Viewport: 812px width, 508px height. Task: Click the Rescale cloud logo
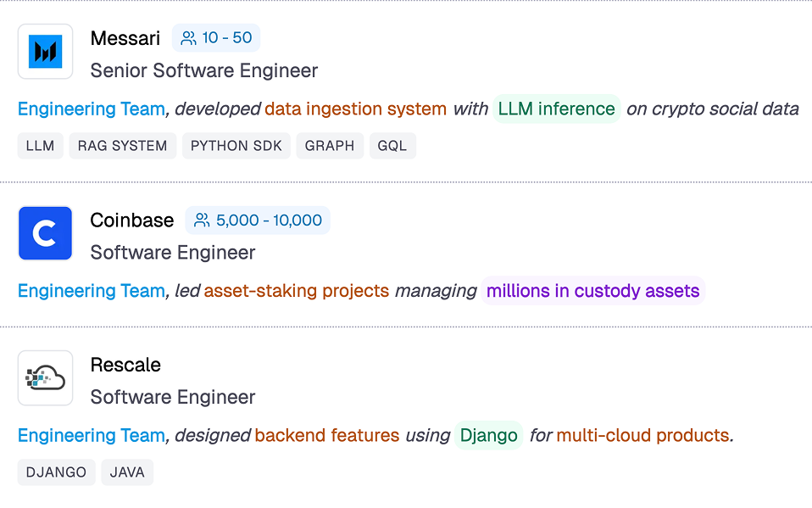coord(46,378)
